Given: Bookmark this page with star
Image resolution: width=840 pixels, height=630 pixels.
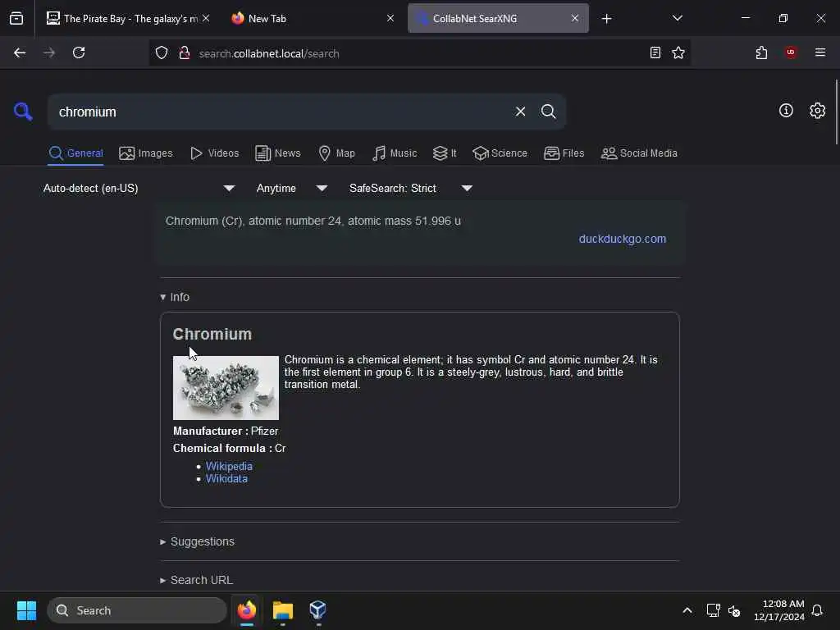Looking at the screenshot, I should (678, 52).
